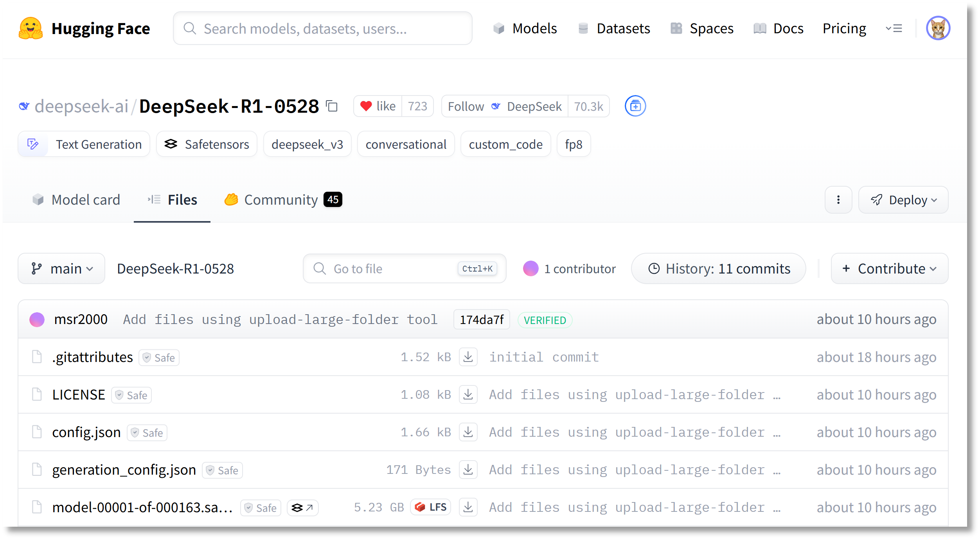Click the Safe badge on model-00001 row
The width and height of the screenshot is (980, 540).
[261, 508]
